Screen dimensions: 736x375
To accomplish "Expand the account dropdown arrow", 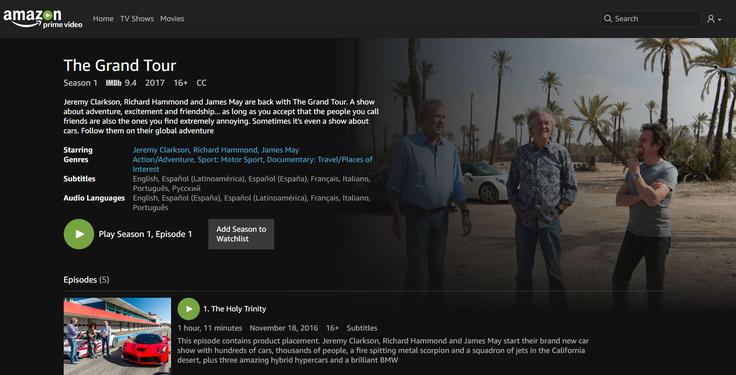I will pyautogui.click(x=720, y=20).
